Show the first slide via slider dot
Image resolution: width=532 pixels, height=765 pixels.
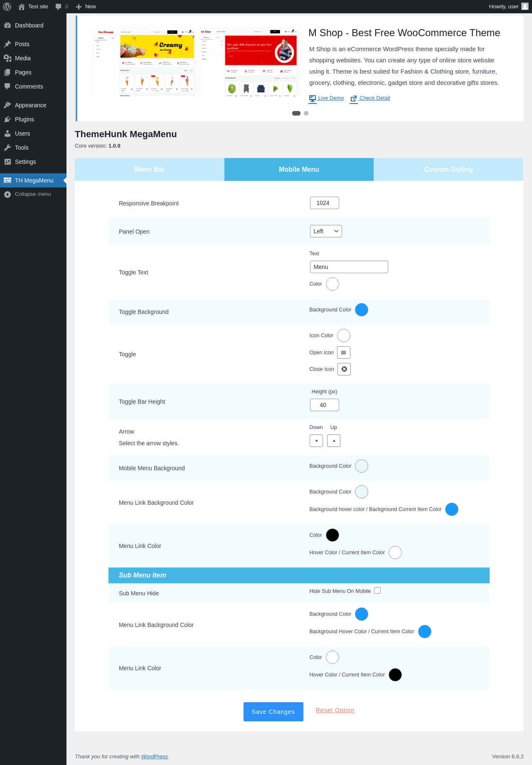coord(296,113)
